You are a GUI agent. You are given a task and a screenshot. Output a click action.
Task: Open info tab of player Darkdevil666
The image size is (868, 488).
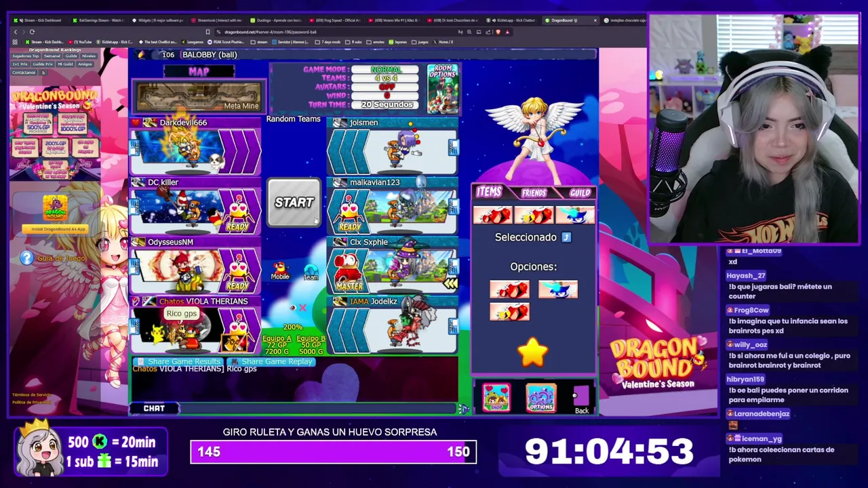[x=133, y=147]
